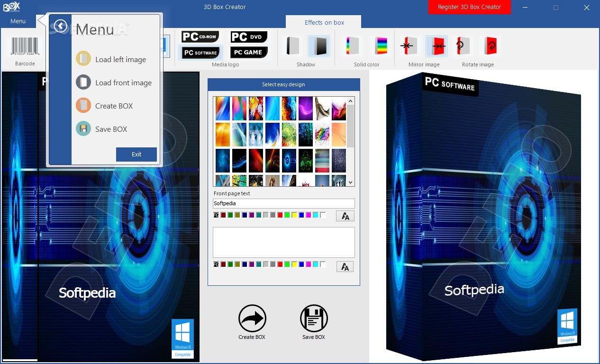600x364 pixels.
Task: Pick blue swatch in lower color row
Action: tap(301, 264)
